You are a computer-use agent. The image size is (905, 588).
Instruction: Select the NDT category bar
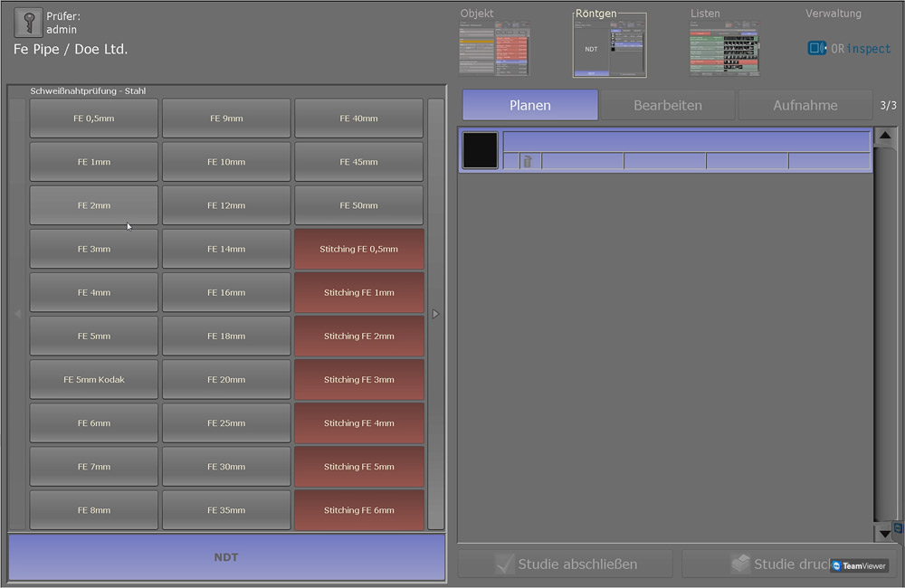click(x=226, y=557)
